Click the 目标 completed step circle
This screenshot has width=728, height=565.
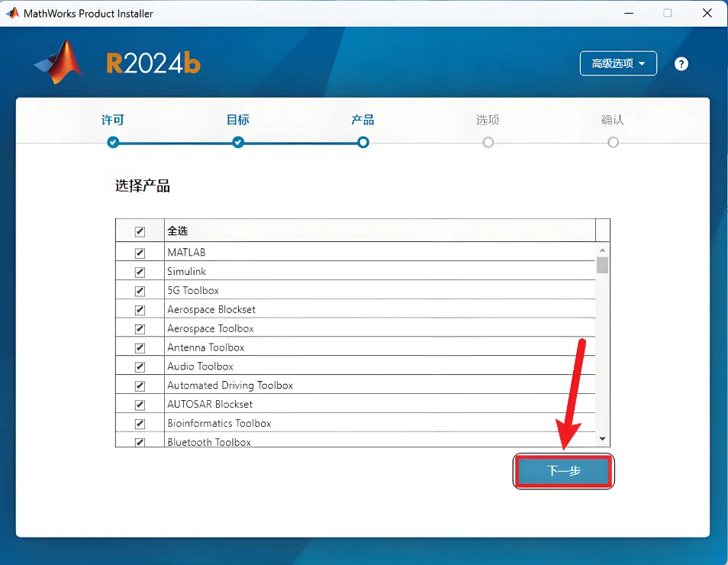[238, 142]
